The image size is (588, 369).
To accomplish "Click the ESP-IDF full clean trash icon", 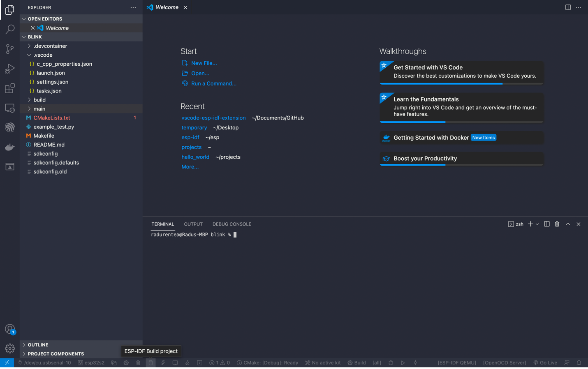I will (138, 363).
